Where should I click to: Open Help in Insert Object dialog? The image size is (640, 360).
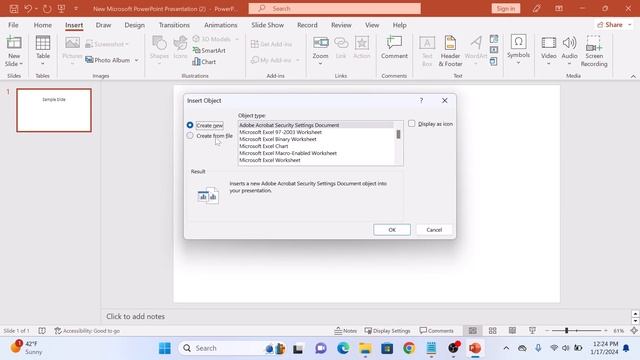pyautogui.click(x=421, y=100)
